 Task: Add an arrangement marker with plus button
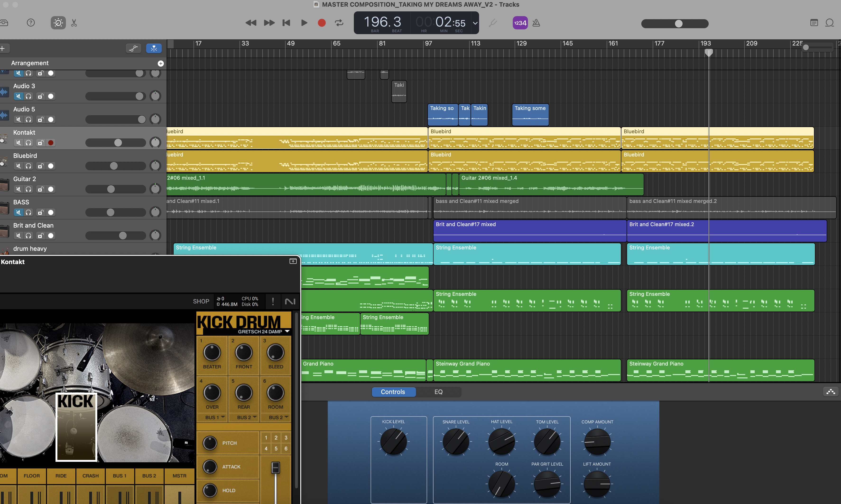tap(161, 64)
